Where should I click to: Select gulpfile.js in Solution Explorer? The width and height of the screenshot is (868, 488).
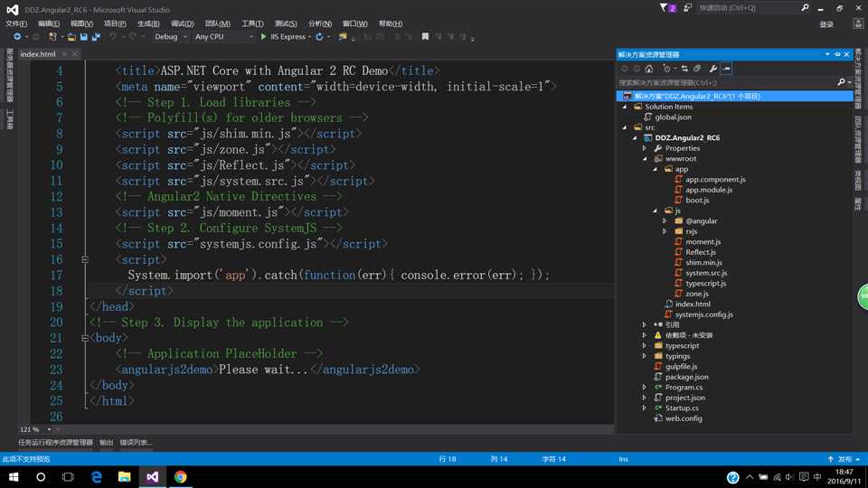coord(681,366)
